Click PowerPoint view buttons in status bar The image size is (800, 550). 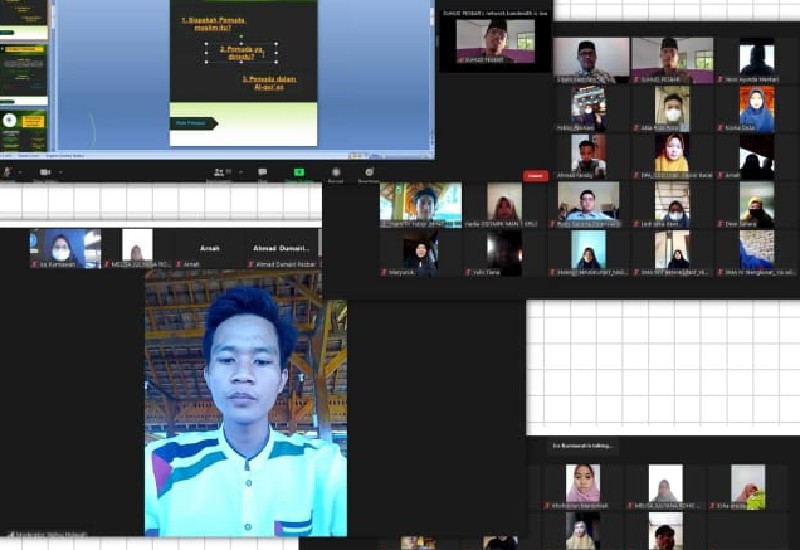tap(360, 155)
